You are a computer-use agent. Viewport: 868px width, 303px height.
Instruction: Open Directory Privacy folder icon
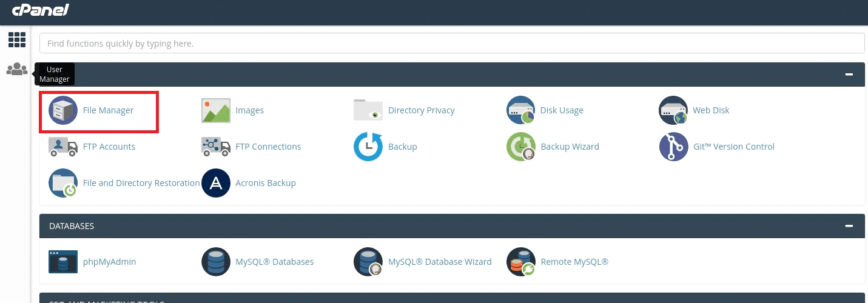(x=368, y=110)
